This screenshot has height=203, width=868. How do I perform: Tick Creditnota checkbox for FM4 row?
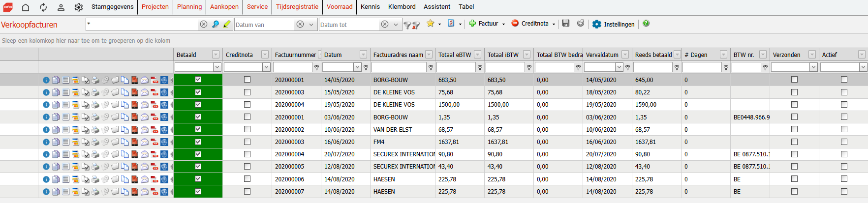coord(247,142)
